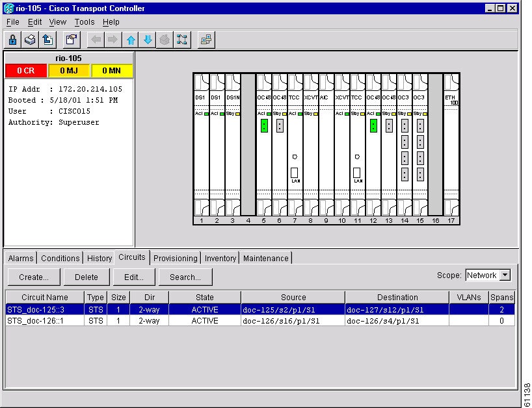532x408 pixels.
Task: Switch to the Inventory tab
Action: (x=220, y=258)
